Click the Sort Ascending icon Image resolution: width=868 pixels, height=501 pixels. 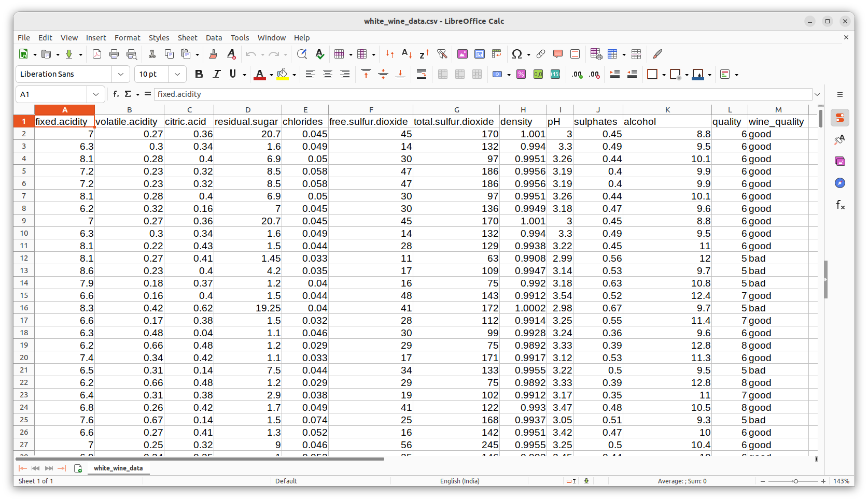pos(407,54)
